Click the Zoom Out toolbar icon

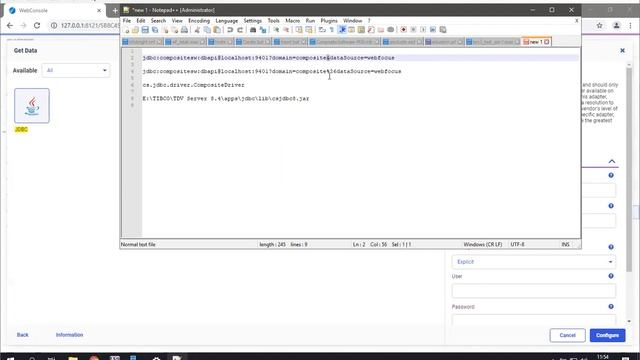(286, 30)
